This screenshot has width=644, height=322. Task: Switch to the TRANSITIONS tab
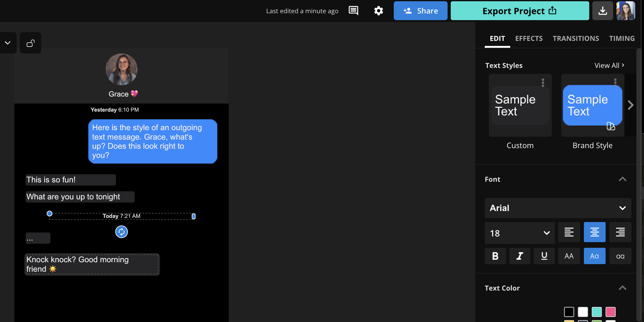coord(576,38)
